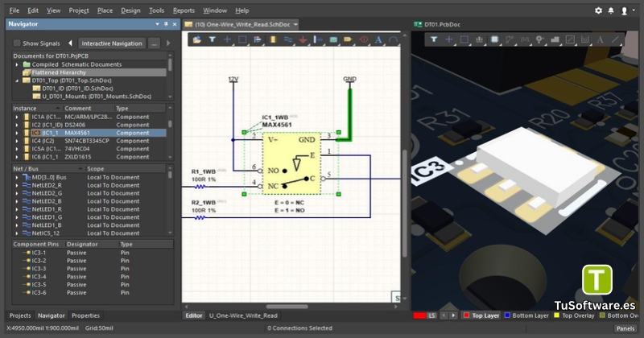
Task: Open notifications bell icon
Action: point(611,10)
